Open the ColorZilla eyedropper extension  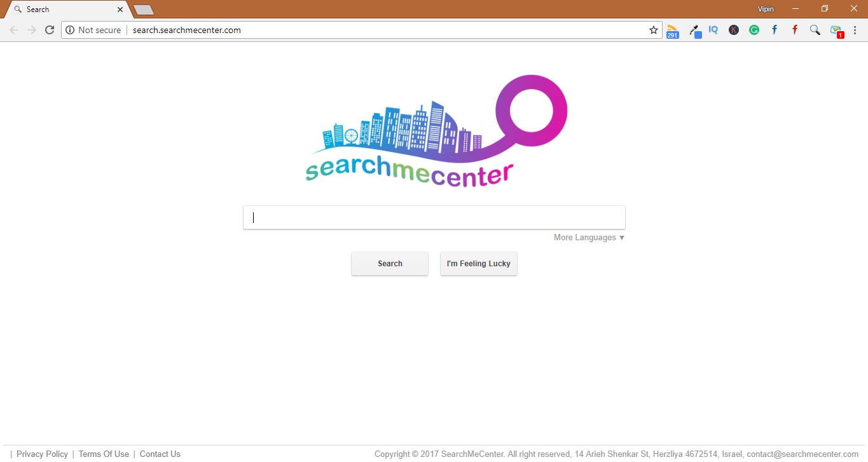[x=694, y=30]
